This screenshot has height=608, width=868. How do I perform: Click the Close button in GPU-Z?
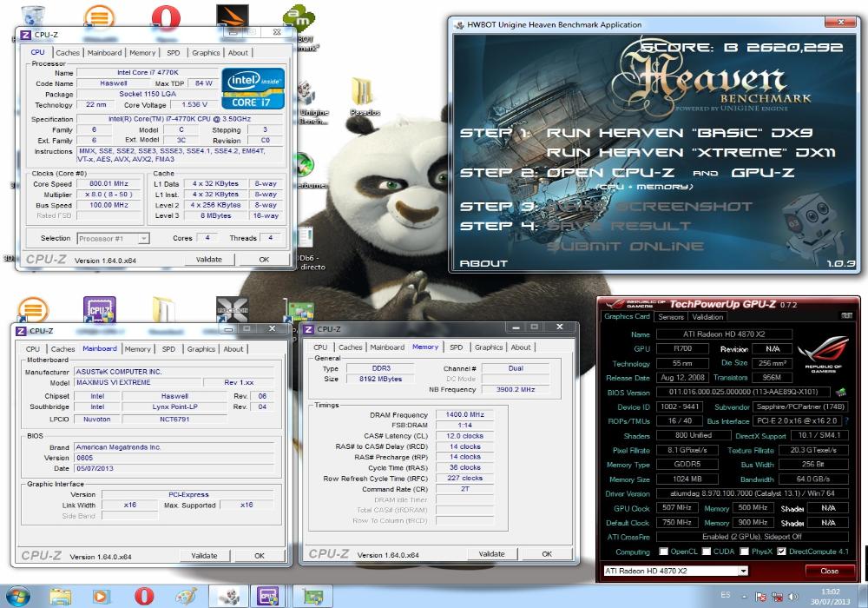pos(829,571)
